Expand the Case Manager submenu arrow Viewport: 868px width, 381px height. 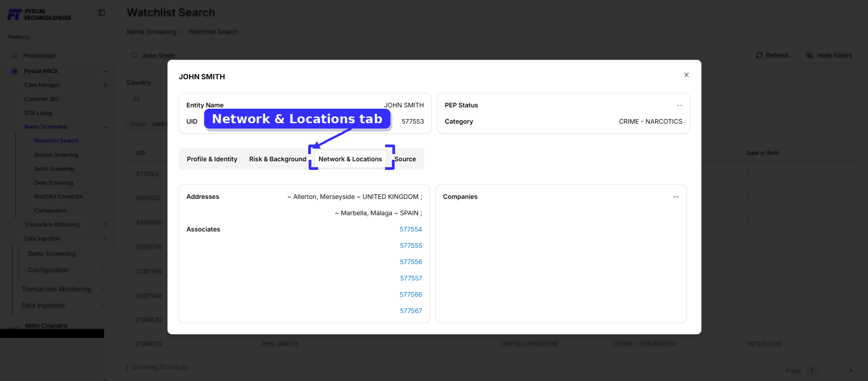point(105,85)
